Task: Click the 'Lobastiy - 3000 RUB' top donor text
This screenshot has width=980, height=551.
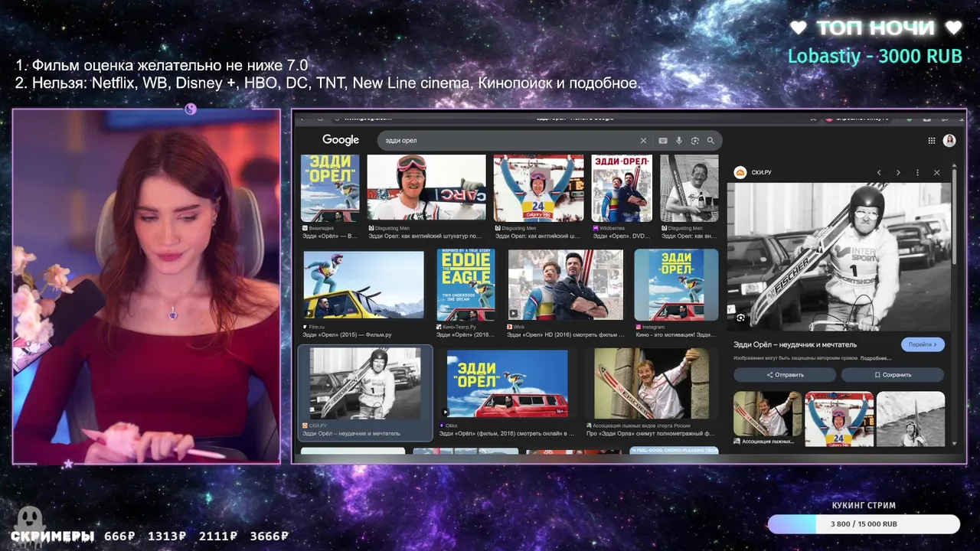Action: [874, 56]
